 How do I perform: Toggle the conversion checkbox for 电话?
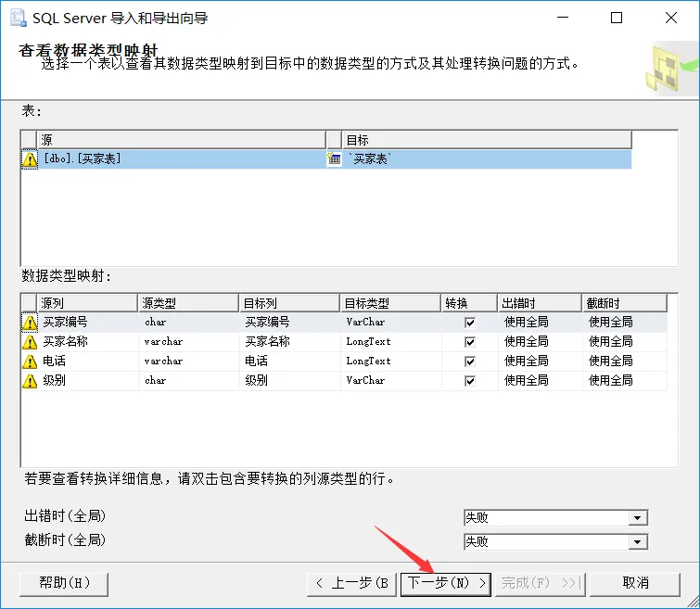pyautogui.click(x=470, y=362)
